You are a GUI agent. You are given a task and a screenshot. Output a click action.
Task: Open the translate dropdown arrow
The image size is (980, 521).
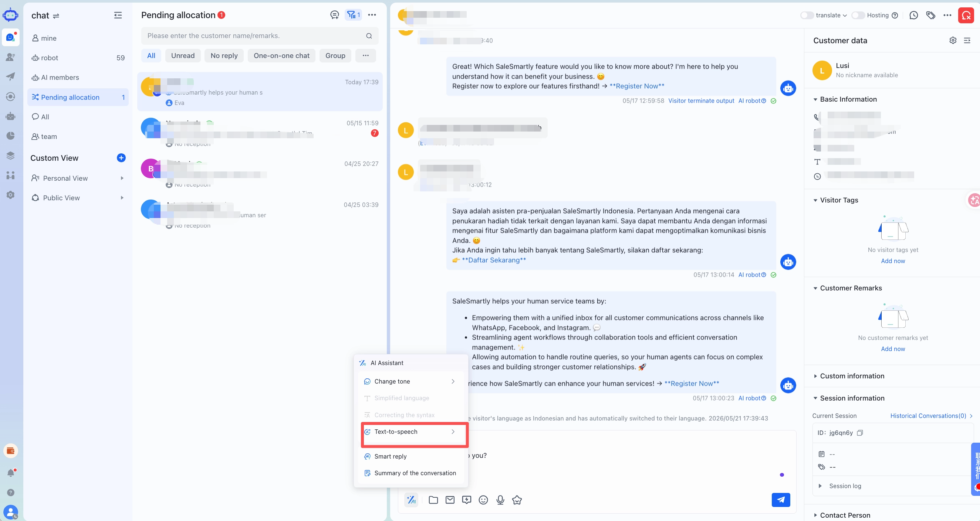point(845,16)
